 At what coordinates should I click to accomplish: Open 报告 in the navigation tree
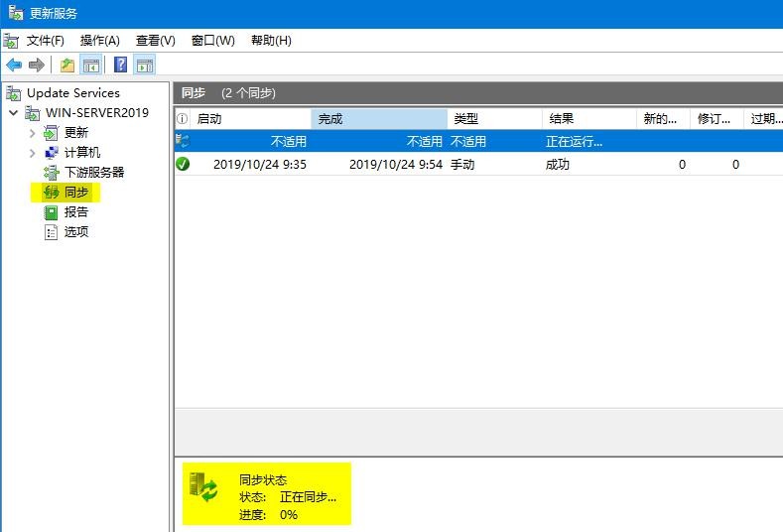tap(76, 212)
